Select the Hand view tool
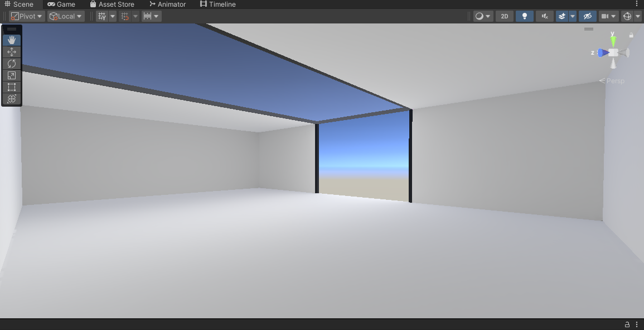 tap(12, 40)
